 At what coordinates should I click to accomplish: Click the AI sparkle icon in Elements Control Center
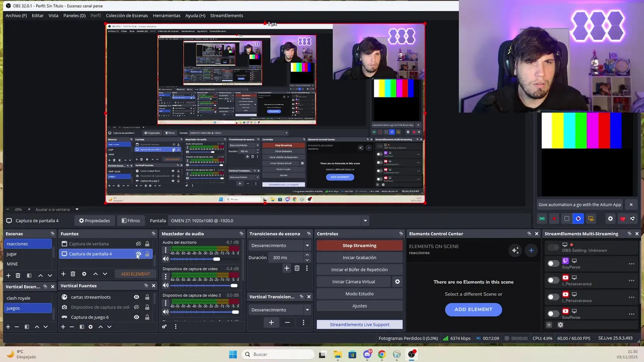[515, 250]
